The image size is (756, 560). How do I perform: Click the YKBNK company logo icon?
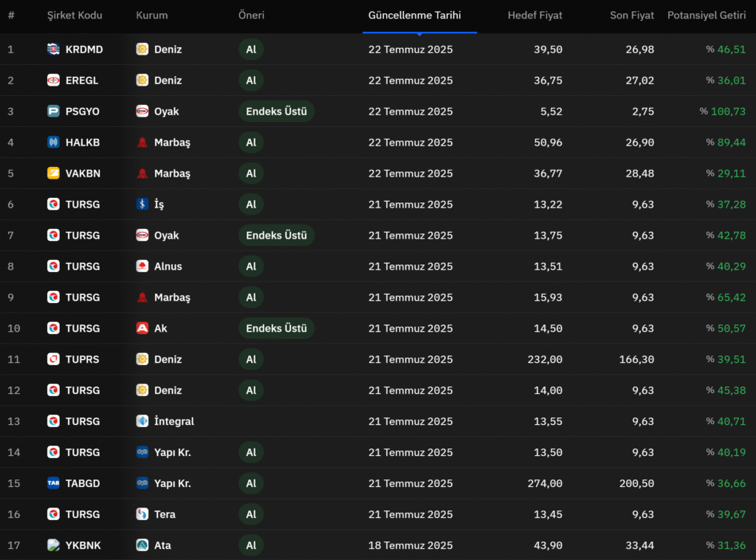click(x=53, y=545)
